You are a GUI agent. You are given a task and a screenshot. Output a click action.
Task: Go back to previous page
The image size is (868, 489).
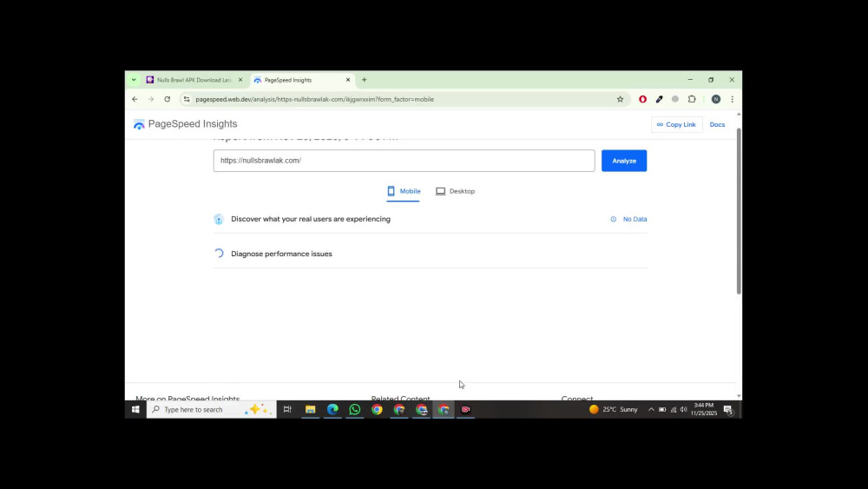[135, 100]
